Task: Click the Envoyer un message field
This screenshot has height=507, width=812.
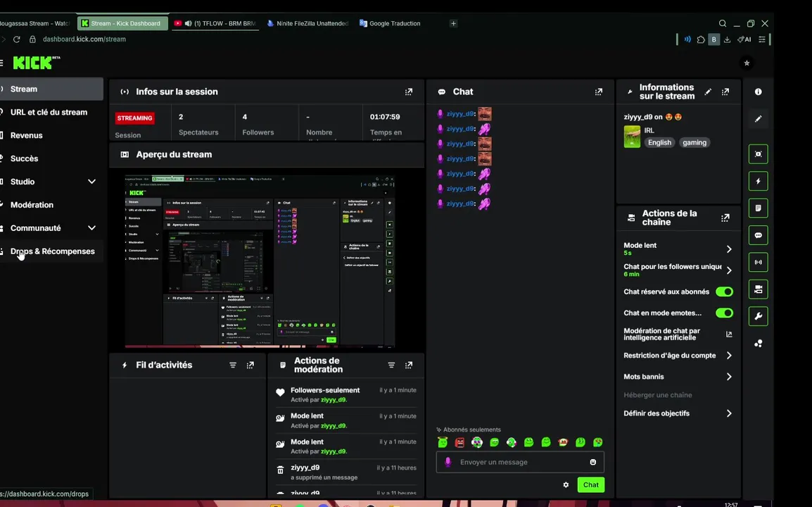Action: tap(520, 462)
